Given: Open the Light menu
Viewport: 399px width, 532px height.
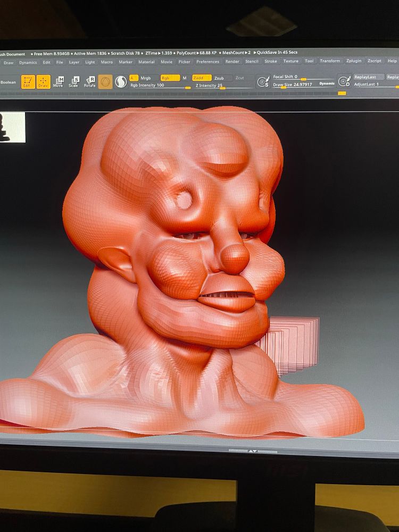Looking at the screenshot, I should tap(90, 62).
